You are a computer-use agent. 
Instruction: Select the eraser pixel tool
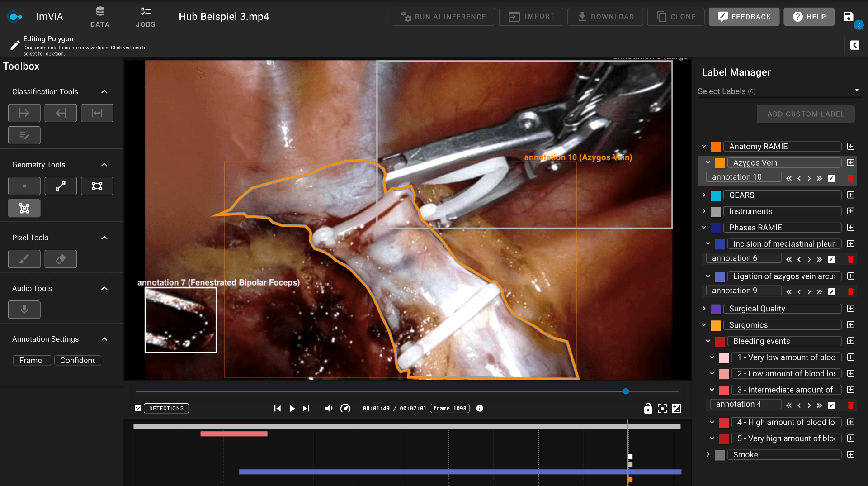coord(61,259)
